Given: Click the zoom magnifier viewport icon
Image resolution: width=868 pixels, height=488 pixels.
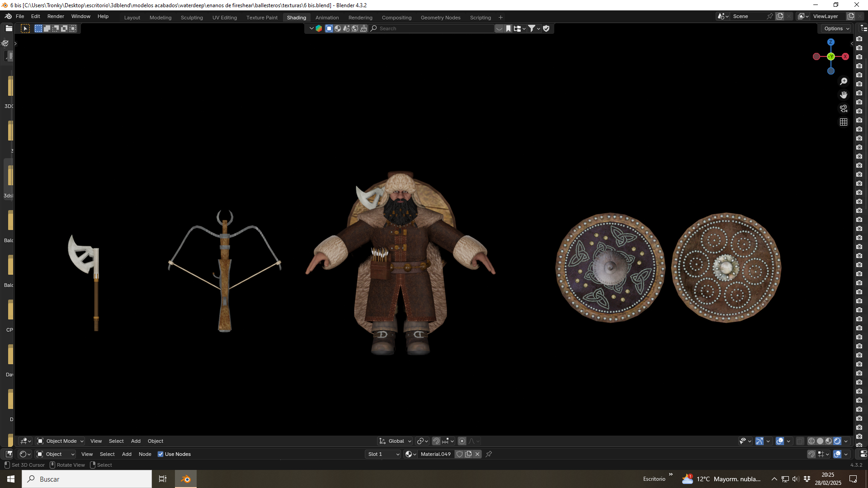Looking at the screenshot, I should (844, 81).
